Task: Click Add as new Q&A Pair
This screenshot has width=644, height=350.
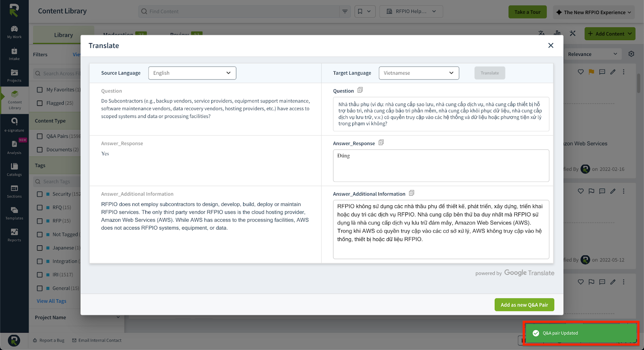Action: click(524, 305)
